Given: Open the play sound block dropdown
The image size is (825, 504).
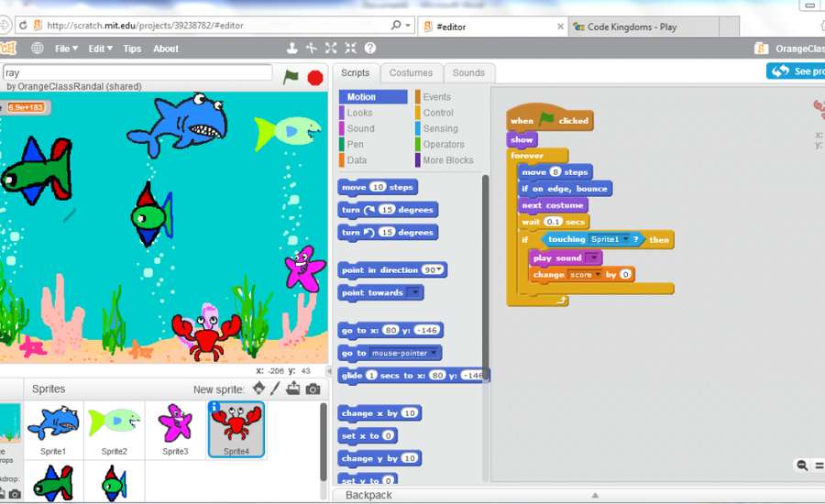Looking at the screenshot, I should coord(593,257).
